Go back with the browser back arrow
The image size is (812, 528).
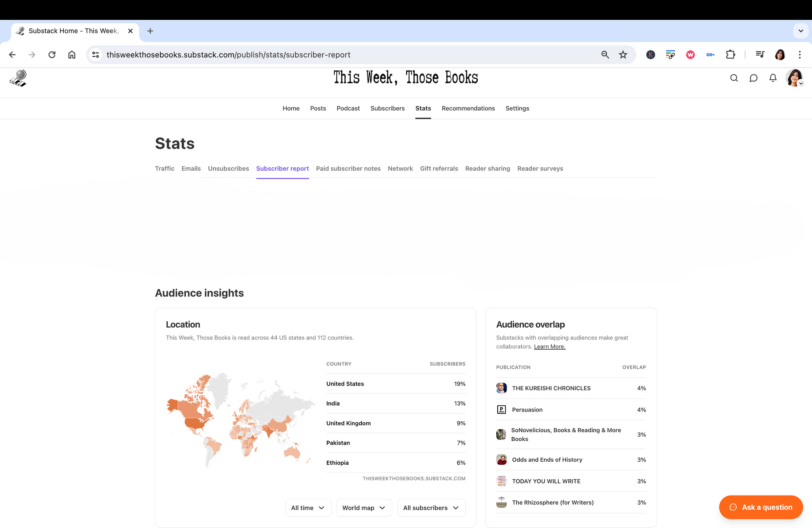pos(12,54)
